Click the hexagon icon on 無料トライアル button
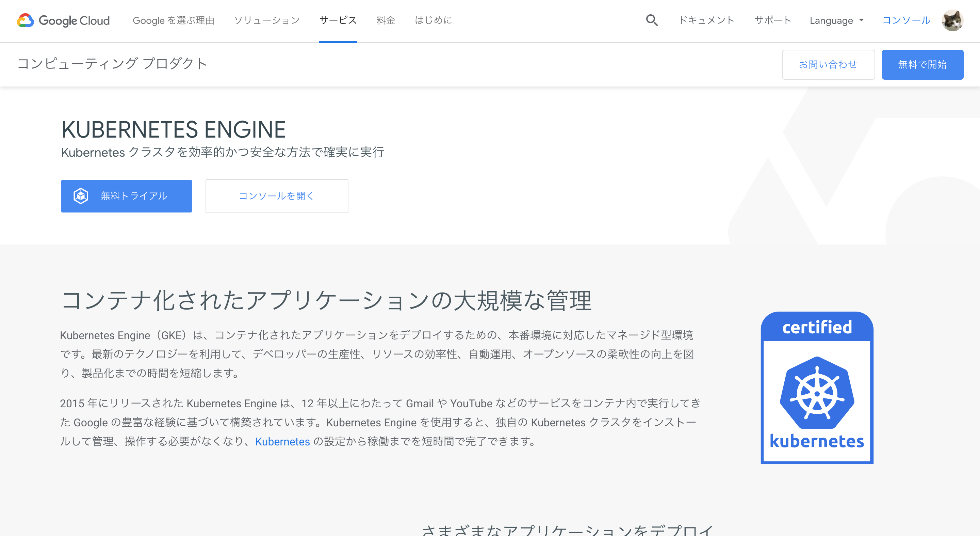This screenshot has width=980, height=536. tap(81, 196)
